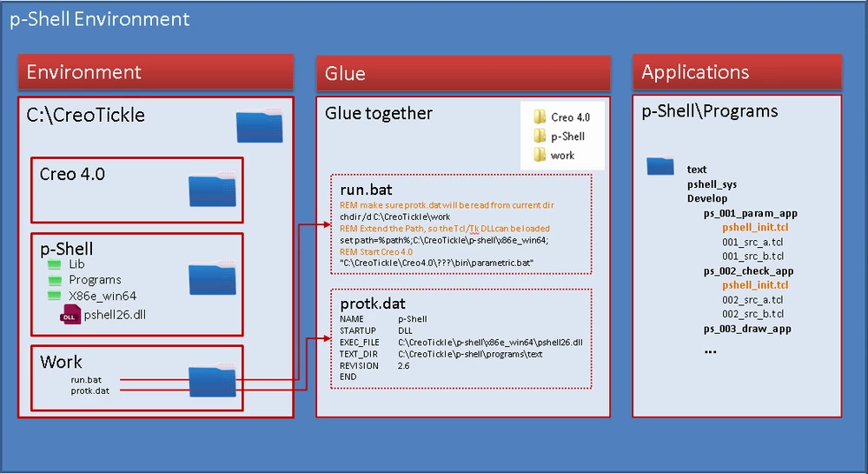Click the parametric.bat command line
Screen dimensions: 868x474
pos(436,263)
